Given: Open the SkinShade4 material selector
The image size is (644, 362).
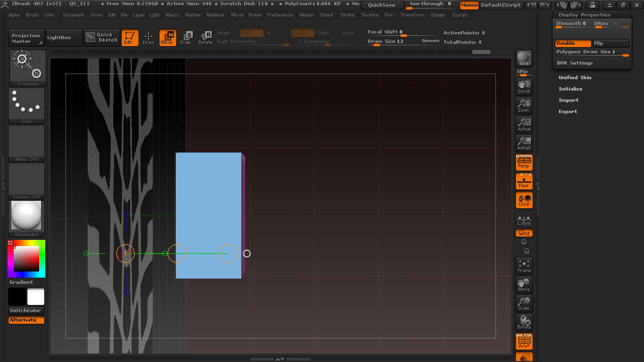Looking at the screenshot, I should tap(27, 219).
